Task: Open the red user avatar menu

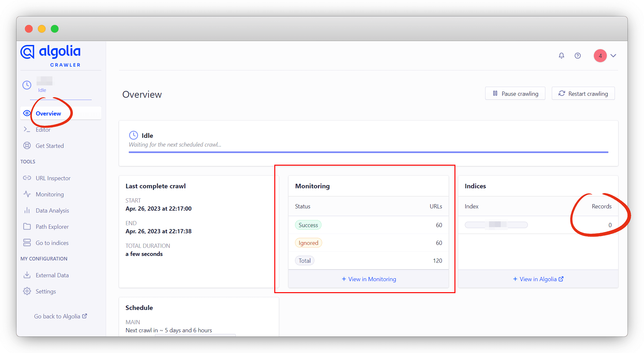Action: 600,56
